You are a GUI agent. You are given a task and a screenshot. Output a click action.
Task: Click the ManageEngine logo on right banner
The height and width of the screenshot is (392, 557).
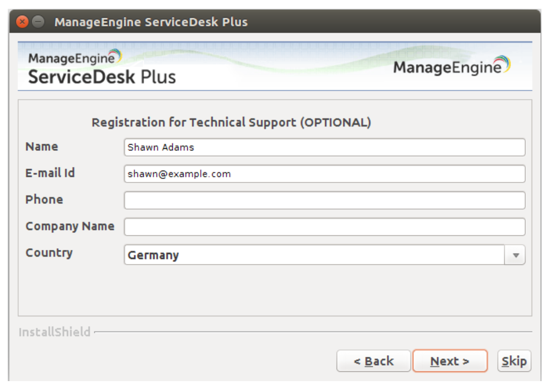click(x=451, y=66)
